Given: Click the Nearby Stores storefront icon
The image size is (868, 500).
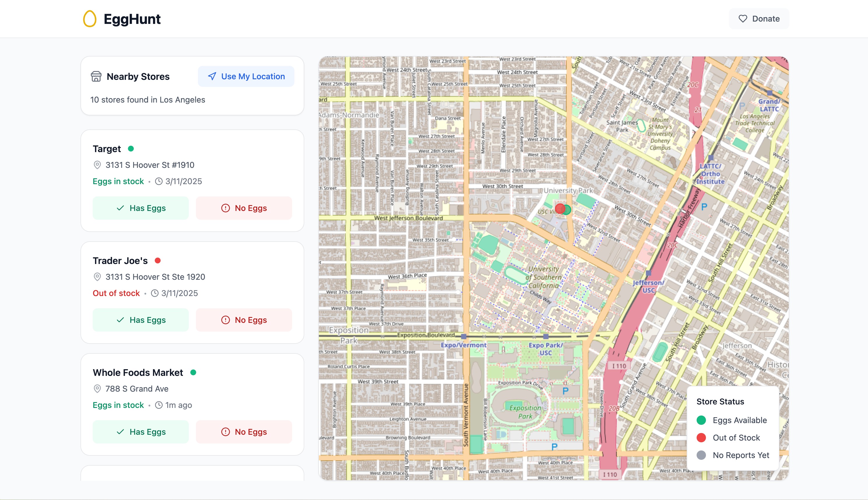Looking at the screenshot, I should click(96, 76).
